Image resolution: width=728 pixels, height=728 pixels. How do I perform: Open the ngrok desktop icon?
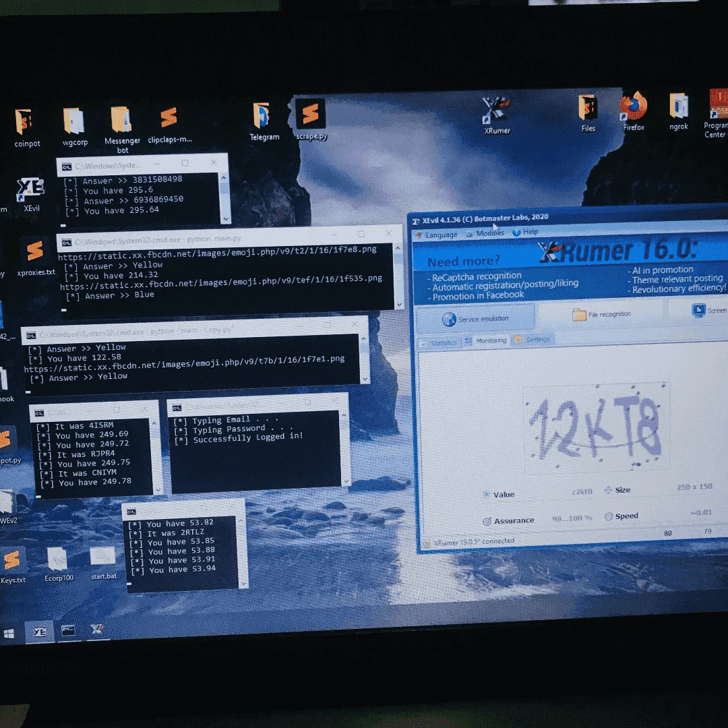pos(678,111)
